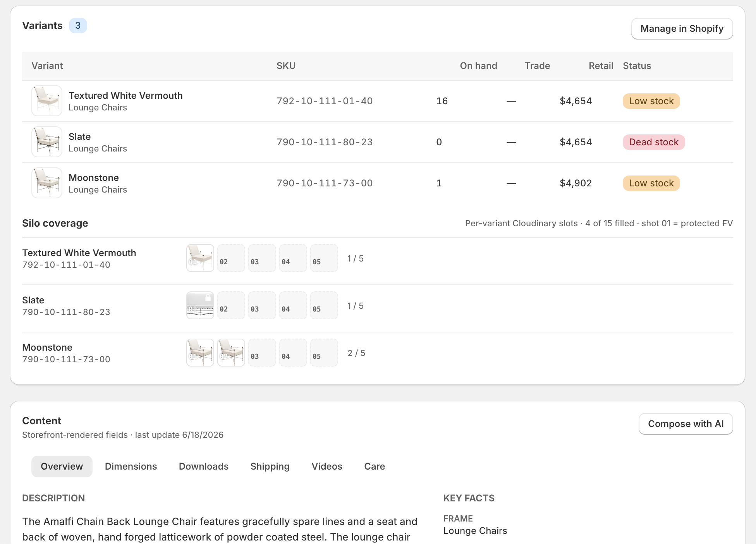Select empty slot 05 in Slate row
The width and height of the screenshot is (756, 544).
point(324,305)
